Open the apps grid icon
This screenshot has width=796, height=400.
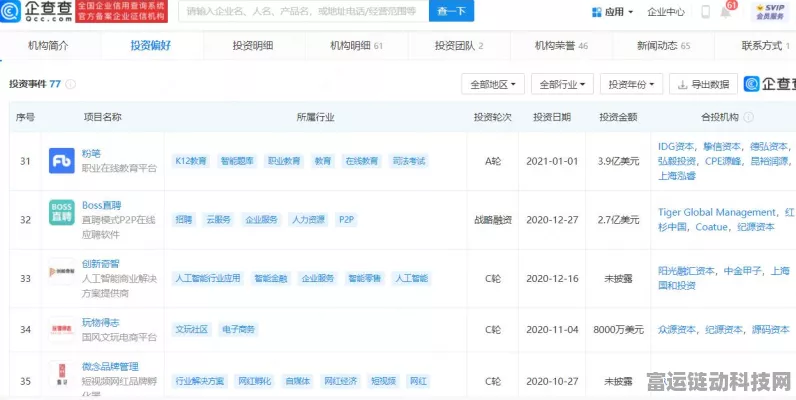[x=597, y=12]
